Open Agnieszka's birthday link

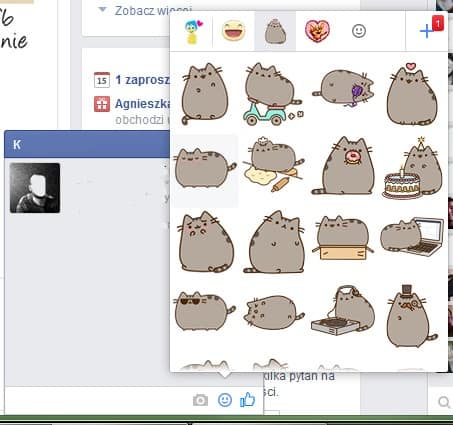click(143, 104)
